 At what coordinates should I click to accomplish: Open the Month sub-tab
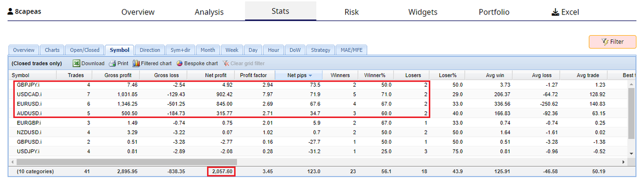point(208,50)
